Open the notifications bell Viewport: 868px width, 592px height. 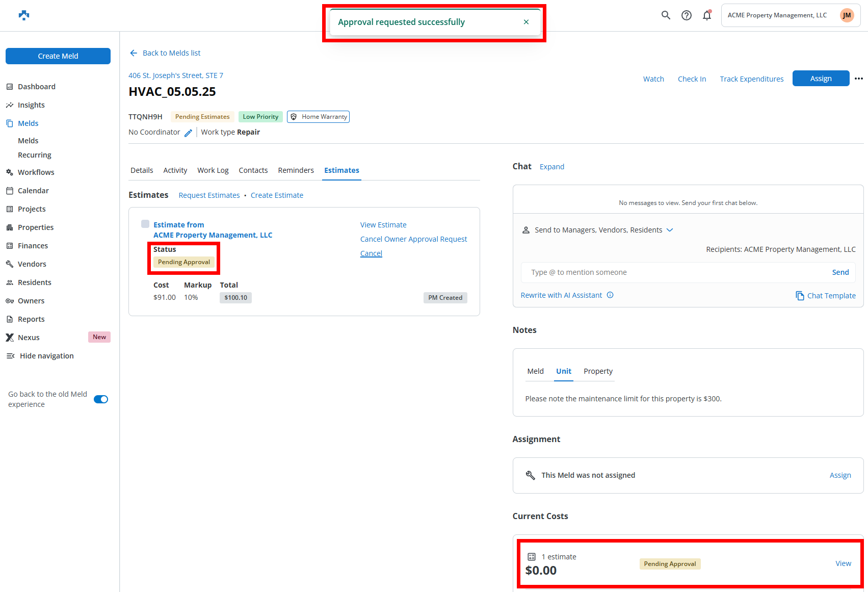coord(707,15)
